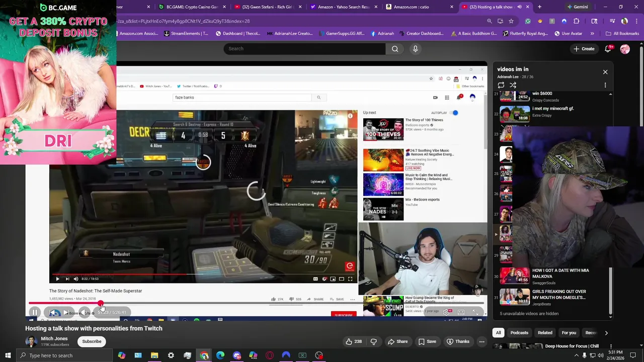Search with voice microphone icon
The height and width of the screenshot is (362, 644).
click(x=415, y=49)
